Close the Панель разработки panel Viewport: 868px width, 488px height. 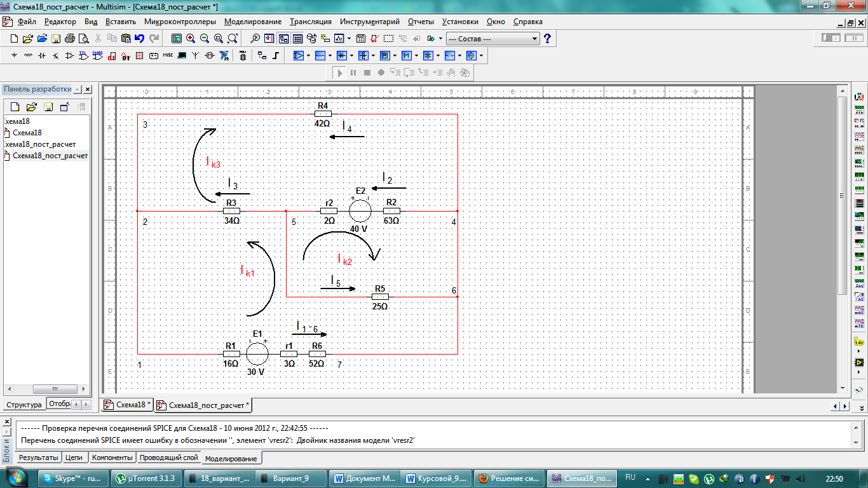[x=88, y=90]
